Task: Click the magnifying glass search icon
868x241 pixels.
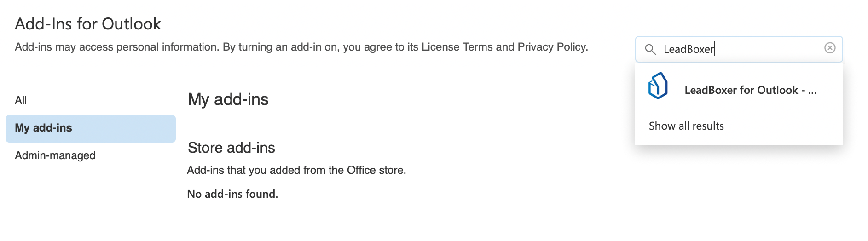Action: 650,49
